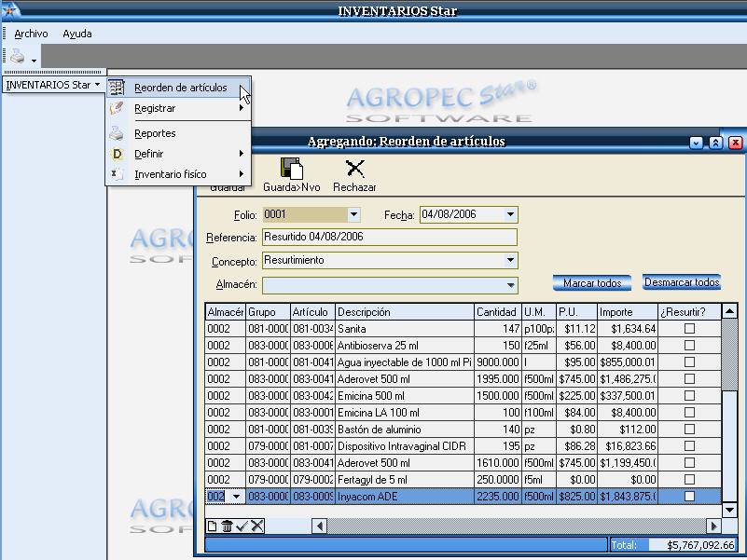Click the U.M. column header
747x560 pixels.
pyautogui.click(x=539, y=312)
